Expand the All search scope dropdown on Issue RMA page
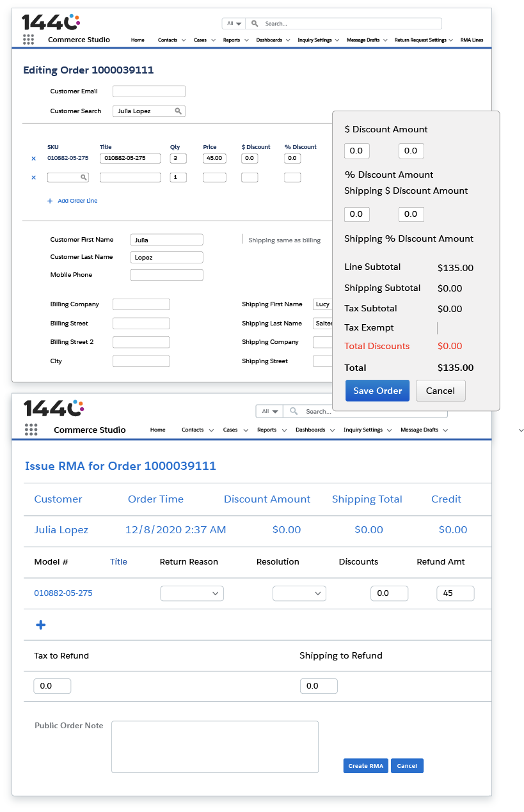This screenshot has width=524, height=812. [x=268, y=412]
